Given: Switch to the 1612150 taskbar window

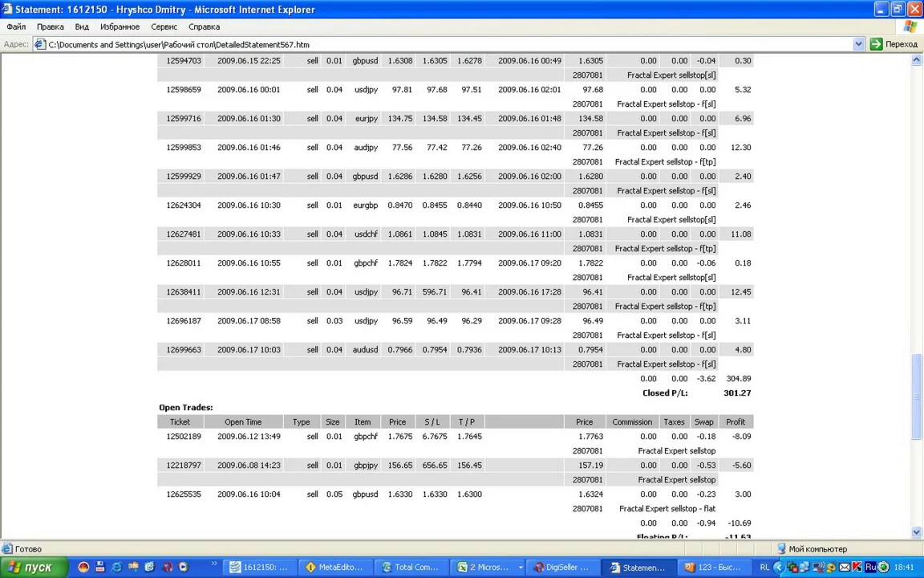Looking at the screenshot, I should tap(260, 568).
